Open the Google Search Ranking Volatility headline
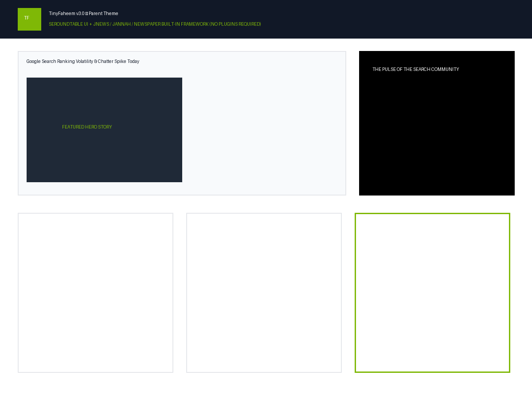Screen dimensions: 532x399 pos(83,62)
